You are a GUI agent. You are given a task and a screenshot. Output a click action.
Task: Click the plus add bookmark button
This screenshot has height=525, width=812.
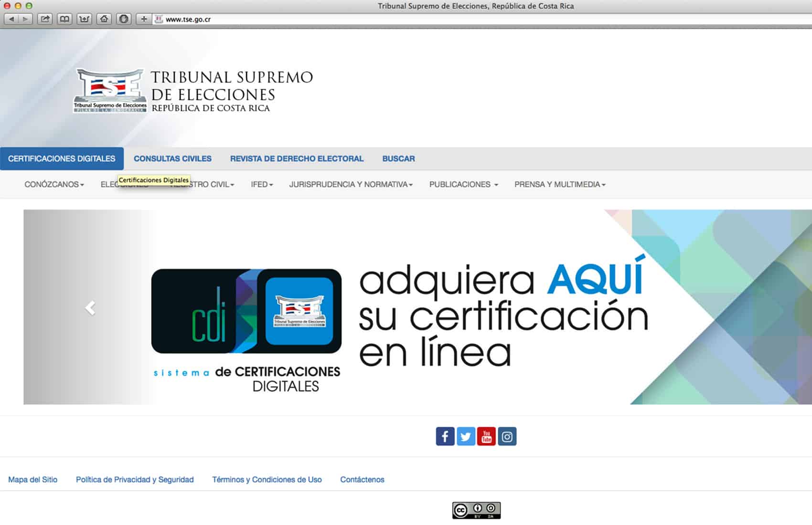(x=144, y=19)
